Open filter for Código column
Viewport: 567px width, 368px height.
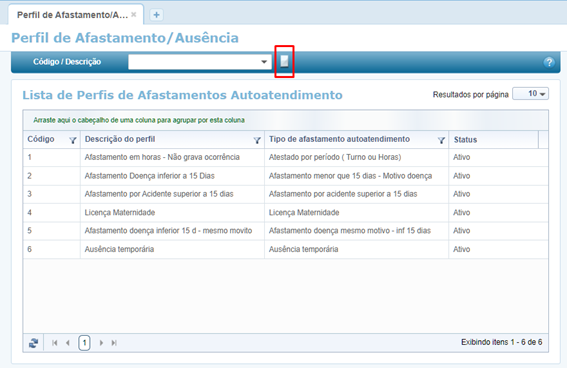pos(73,140)
